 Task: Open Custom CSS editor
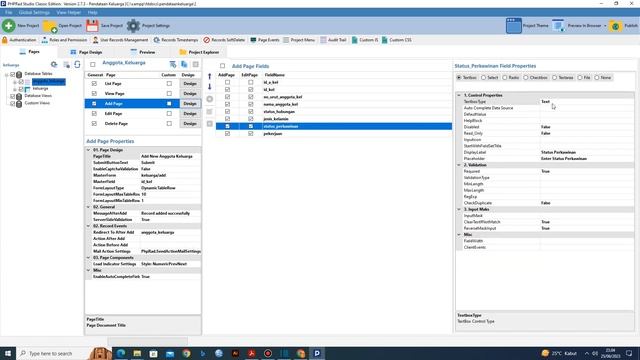coord(396,40)
